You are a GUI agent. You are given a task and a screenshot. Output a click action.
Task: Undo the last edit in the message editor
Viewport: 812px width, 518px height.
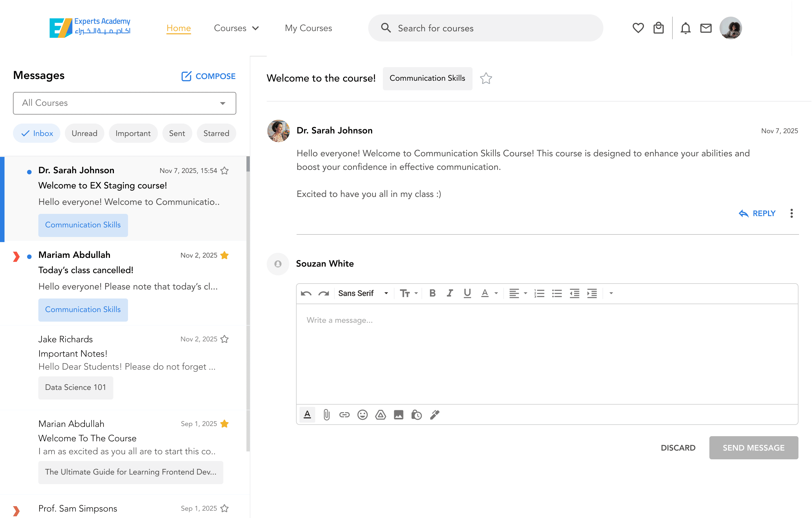coord(306,293)
